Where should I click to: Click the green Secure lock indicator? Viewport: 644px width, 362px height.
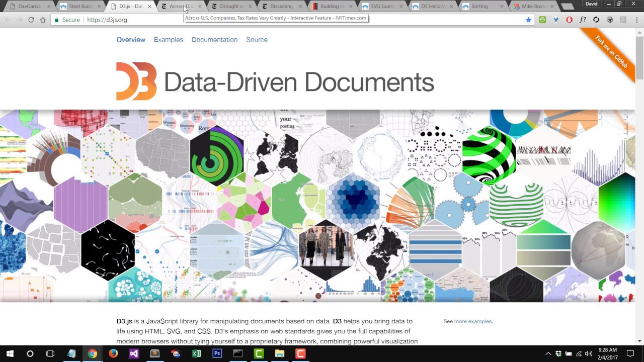pos(67,20)
